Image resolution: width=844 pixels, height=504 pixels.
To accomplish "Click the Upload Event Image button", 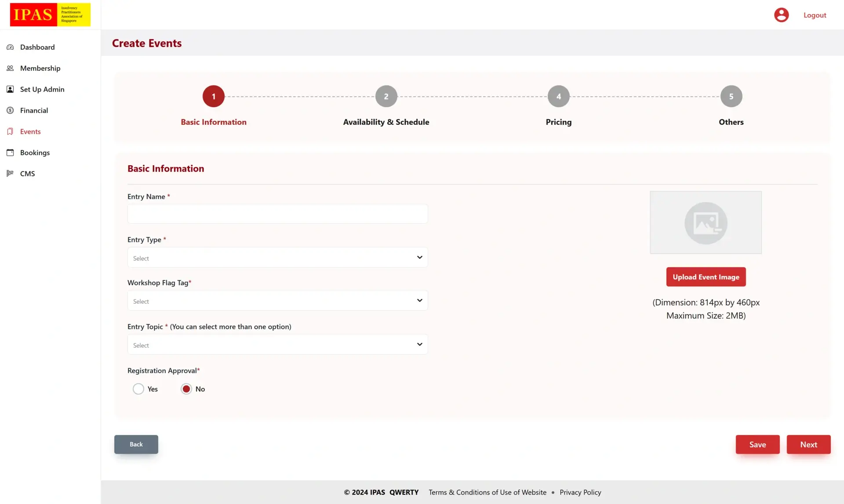I will tap(706, 277).
